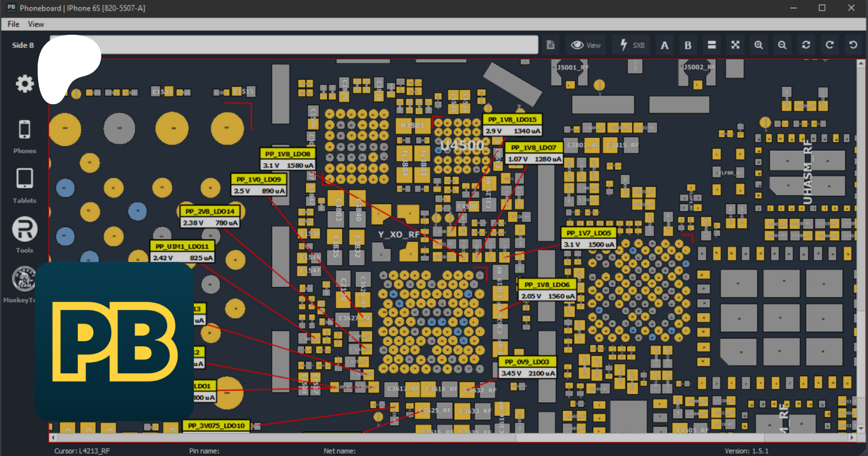
Task: Click the document icon next to search box
Action: (550, 45)
